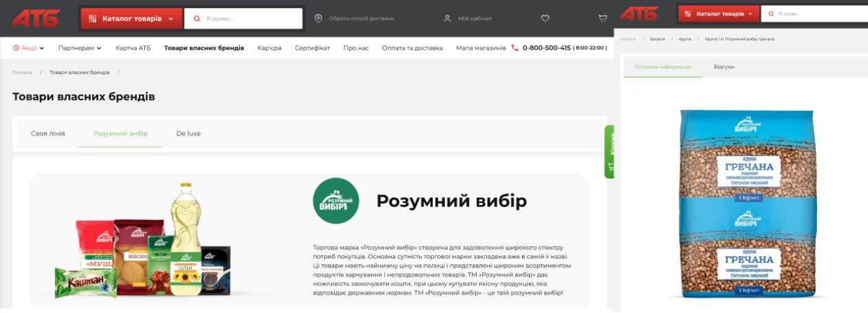Click the user account icon by Мій кабінет
This screenshot has width=868, height=313.
point(447,19)
